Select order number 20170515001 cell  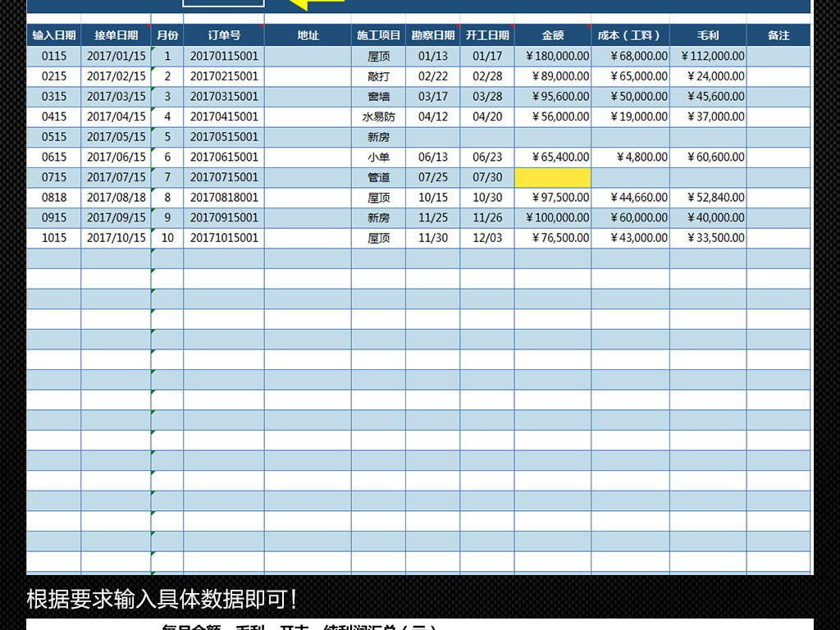point(224,137)
